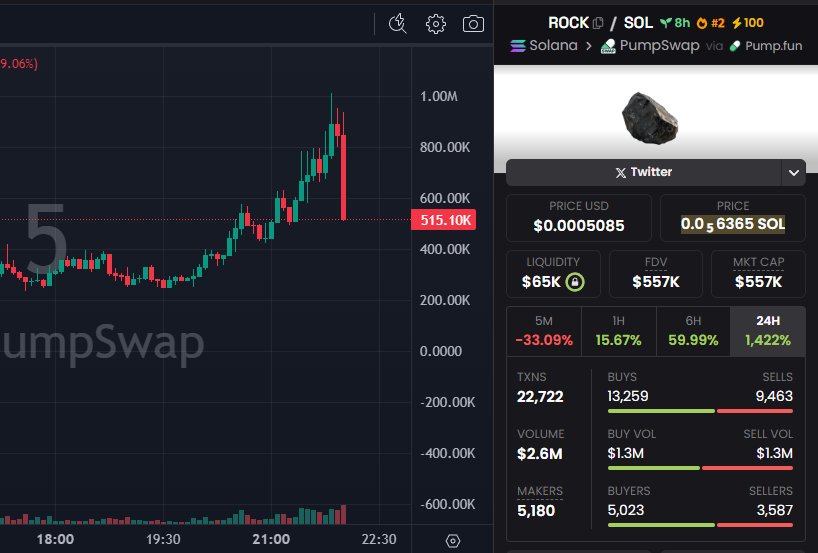
Task: Select the 1H stats tab
Action: point(618,331)
